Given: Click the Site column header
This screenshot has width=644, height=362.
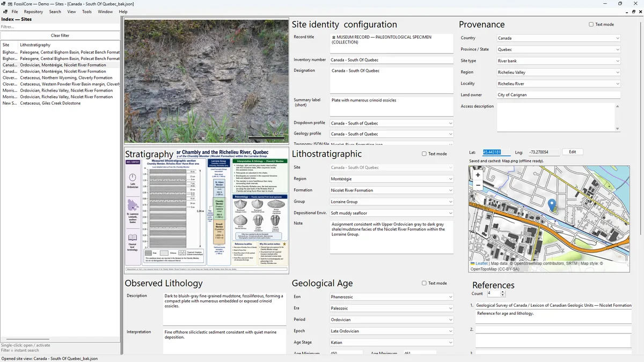Looking at the screenshot, I should [6, 45].
